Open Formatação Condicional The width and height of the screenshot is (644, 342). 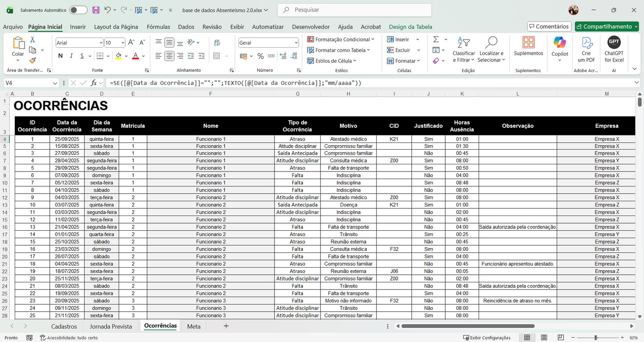(x=341, y=39)
